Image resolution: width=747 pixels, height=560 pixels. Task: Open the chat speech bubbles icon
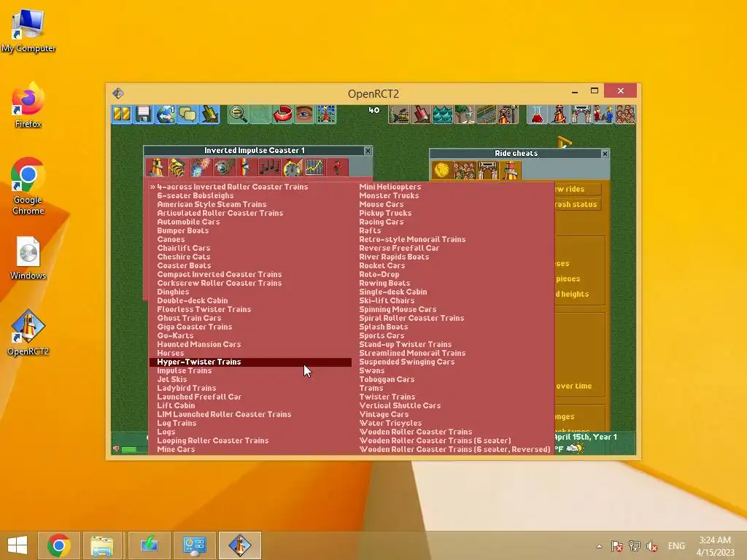click(x=187, y=114)
